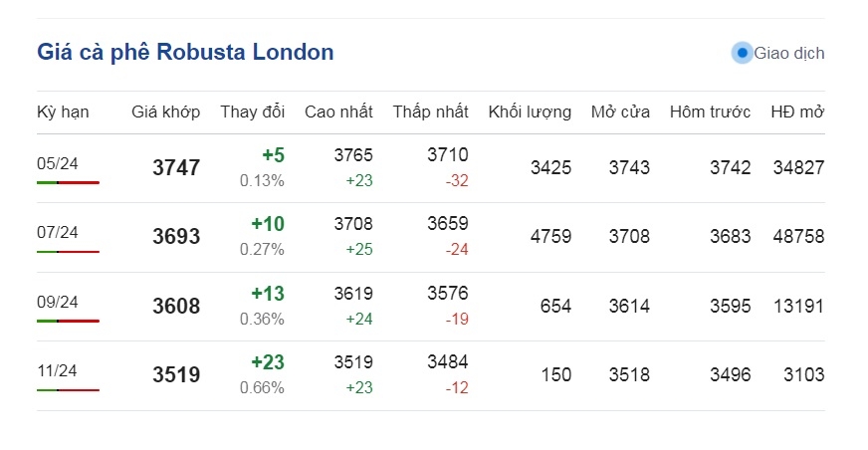Click the matched price 3747
The width and height of the screenshot is (868, 450).
176,167
